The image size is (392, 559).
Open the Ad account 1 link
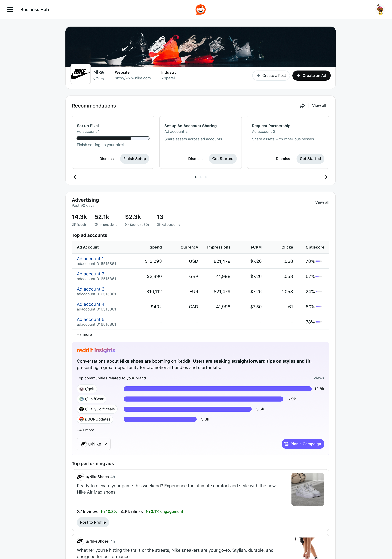click(90, 259)
